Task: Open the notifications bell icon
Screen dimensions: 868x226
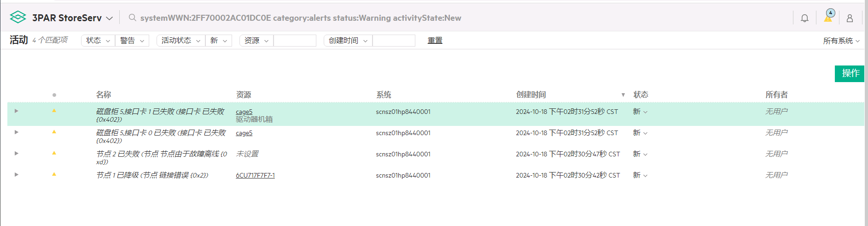Action: coord(804,18)
